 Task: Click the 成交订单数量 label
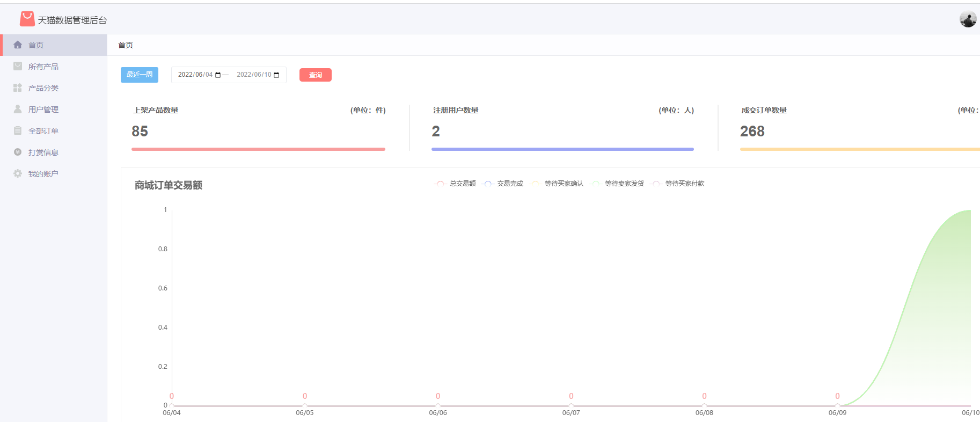tap(764, 110)
